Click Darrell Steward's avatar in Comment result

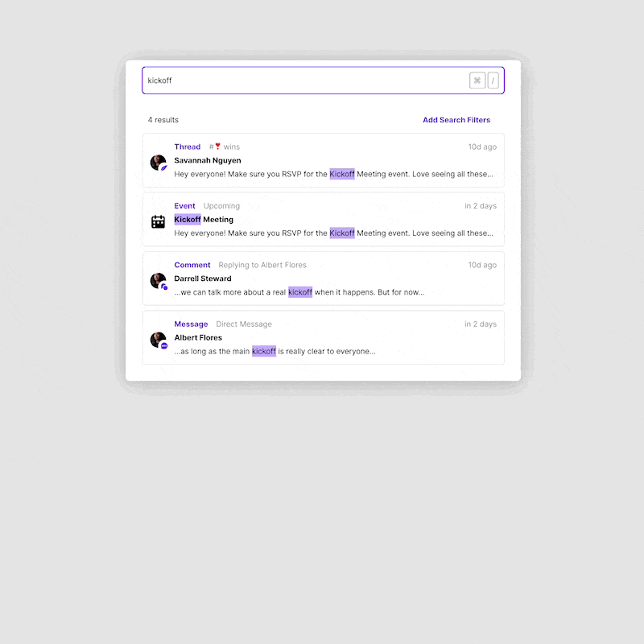pyautogui.click(x=159, y=281)
